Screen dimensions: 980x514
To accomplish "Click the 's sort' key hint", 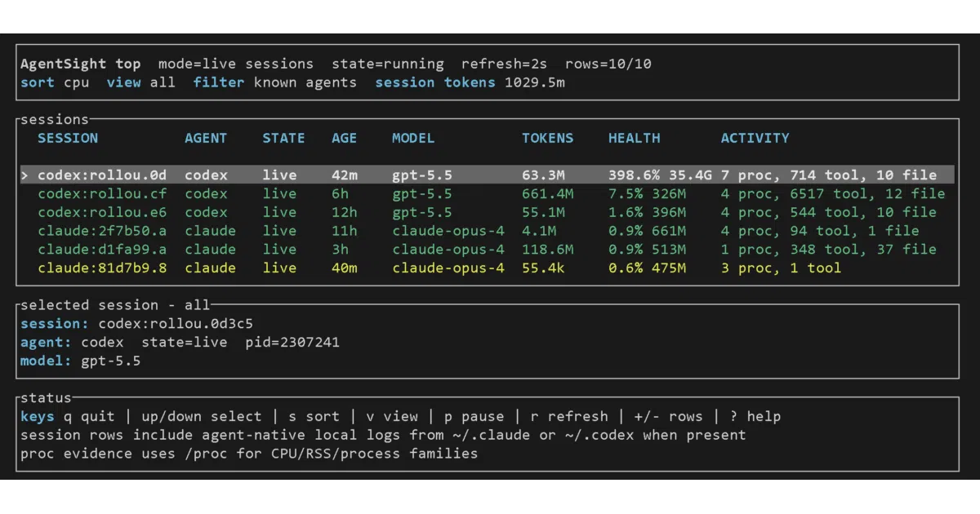I will click(x=314, y=416).
